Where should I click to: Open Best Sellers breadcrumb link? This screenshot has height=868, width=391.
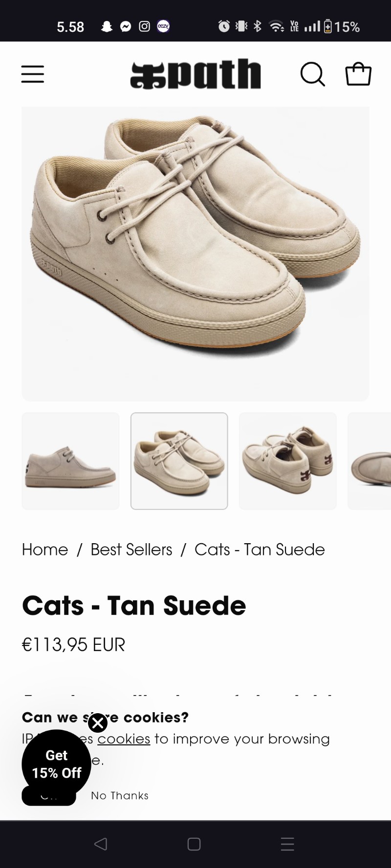[131, 550]
